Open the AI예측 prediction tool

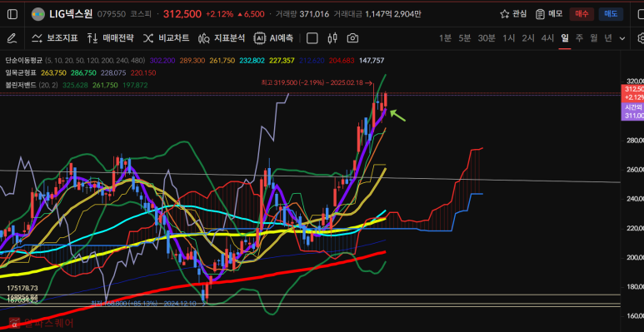(x=273, y=38)
